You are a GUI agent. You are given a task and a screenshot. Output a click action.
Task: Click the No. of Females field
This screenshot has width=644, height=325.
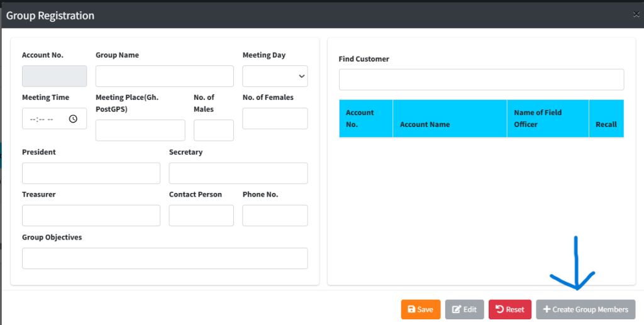coord(275,119)
